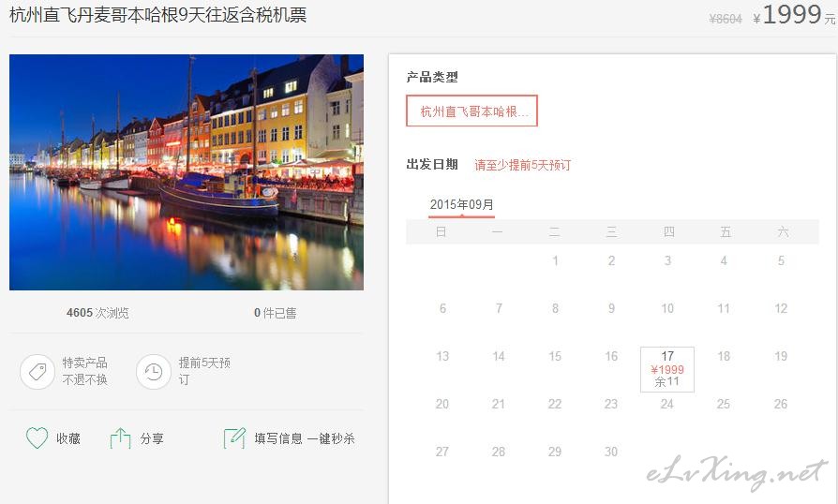838x504 pixels.
Task: Click calendar date 26
Action: coord(781,404)
